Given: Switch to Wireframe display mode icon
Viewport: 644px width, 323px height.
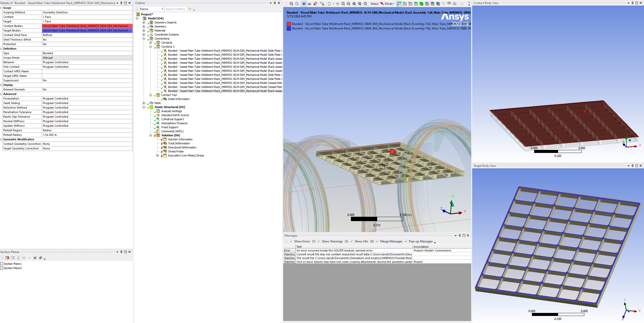Looking at the screenshot, I should [x=315, y=4].
